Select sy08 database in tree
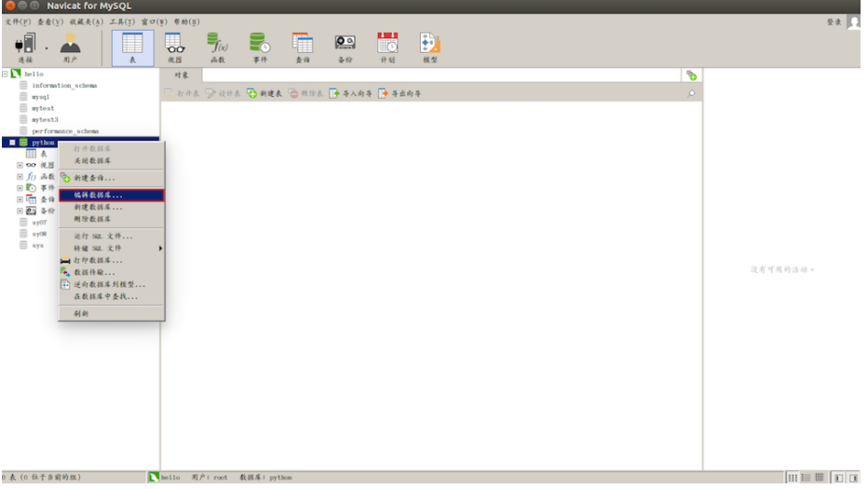This screenshot has width=868, height=489. tap(39, 234)
